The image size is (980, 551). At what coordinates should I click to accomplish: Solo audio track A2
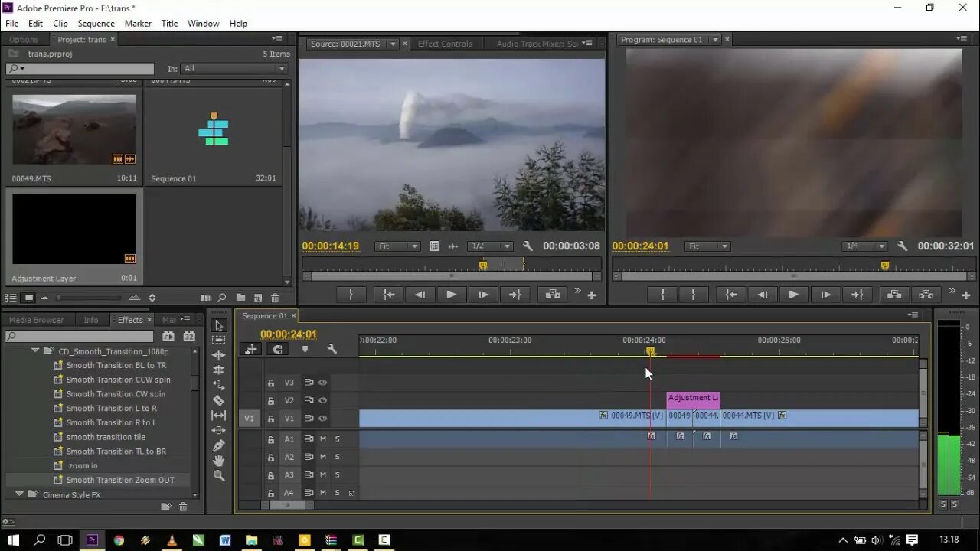[x=337, y=457]
